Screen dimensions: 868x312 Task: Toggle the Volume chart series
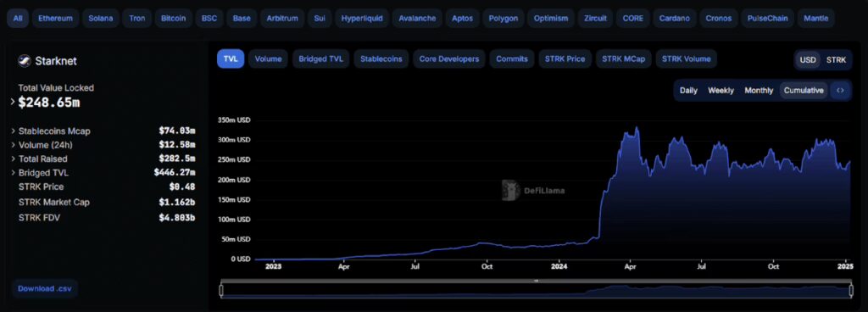[x=268, y=58]
